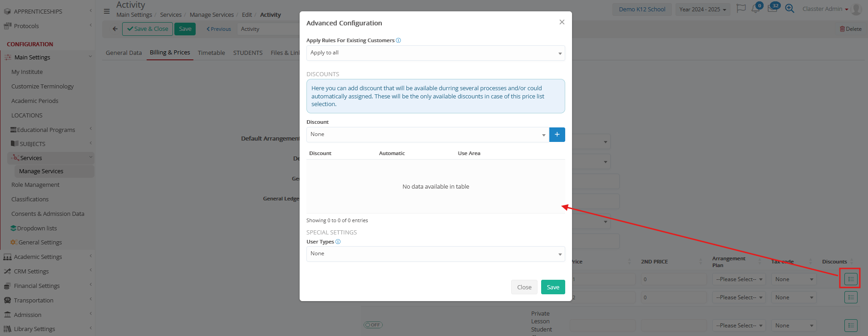Toggle the hamburger sidebar menu icon
The image size is (868, 336).
coord(107,11)
